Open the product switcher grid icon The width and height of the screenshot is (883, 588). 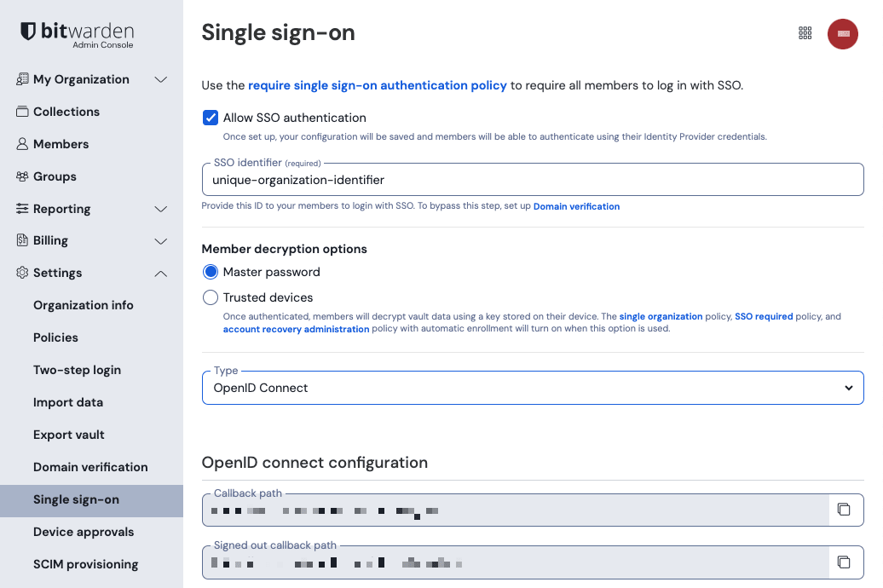(805, 33)
